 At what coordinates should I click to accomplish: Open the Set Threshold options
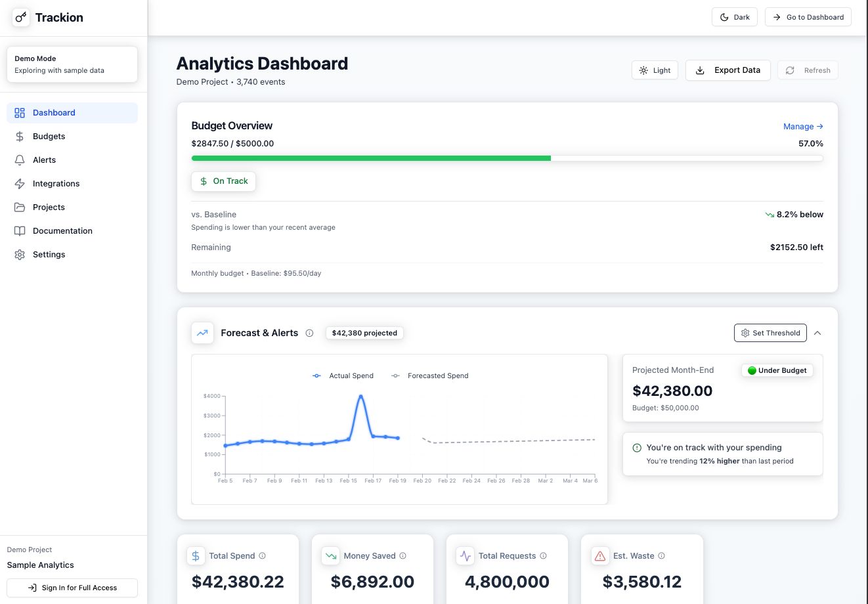[770, 333]
